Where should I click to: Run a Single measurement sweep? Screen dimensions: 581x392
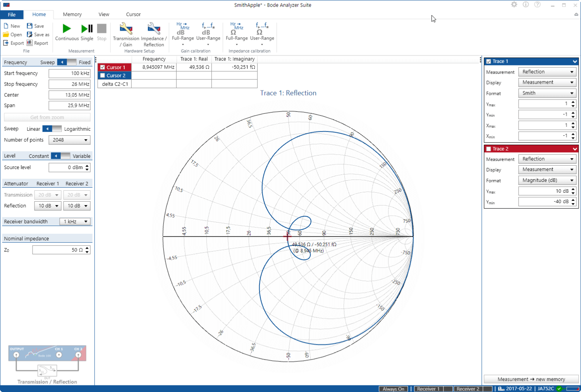(87, 32)
